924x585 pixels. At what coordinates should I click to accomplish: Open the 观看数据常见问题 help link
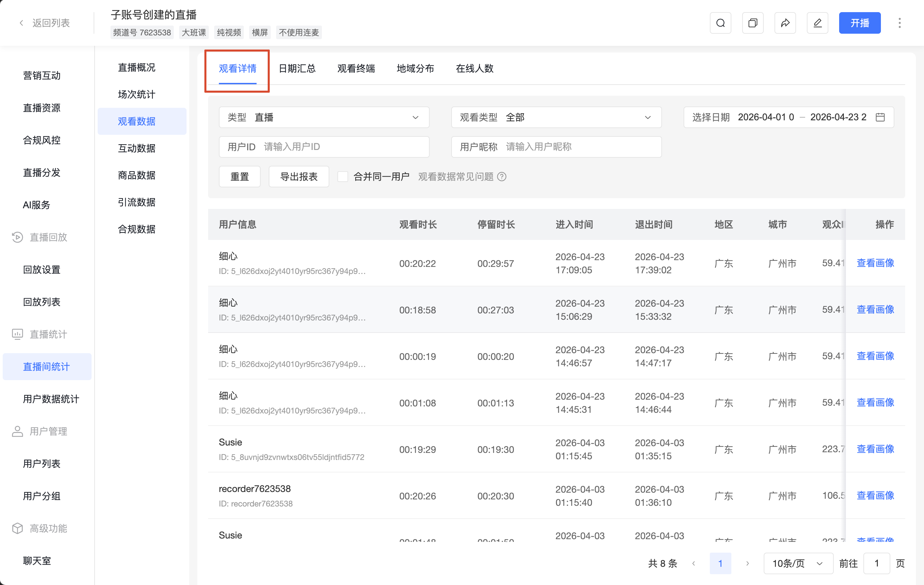(456, 177)
